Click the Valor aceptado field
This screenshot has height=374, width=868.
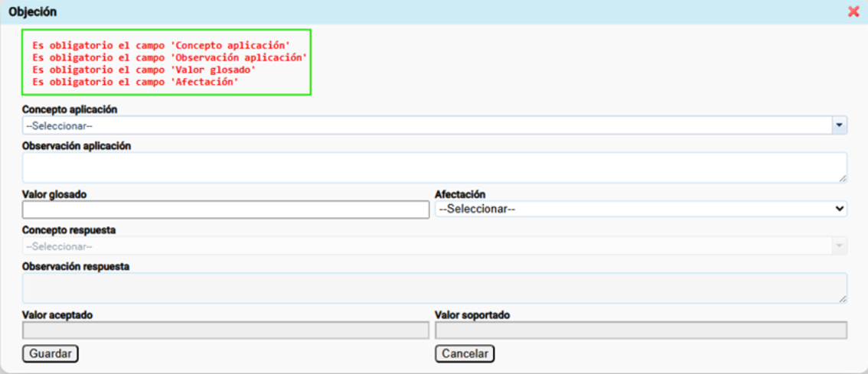pyautogui.click(x=226, y=330)
